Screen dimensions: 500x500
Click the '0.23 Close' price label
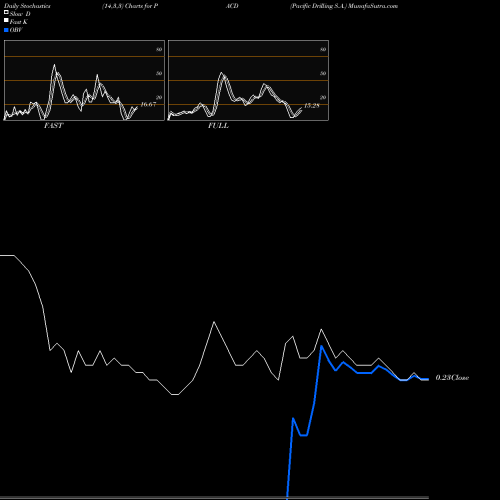[452, 378]
